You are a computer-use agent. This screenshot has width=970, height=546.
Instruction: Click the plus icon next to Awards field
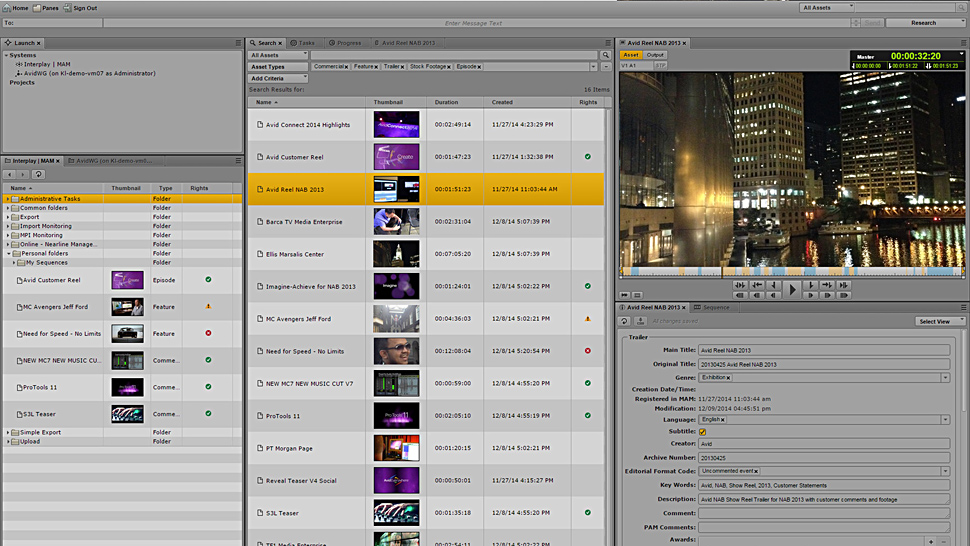[929, 540]
